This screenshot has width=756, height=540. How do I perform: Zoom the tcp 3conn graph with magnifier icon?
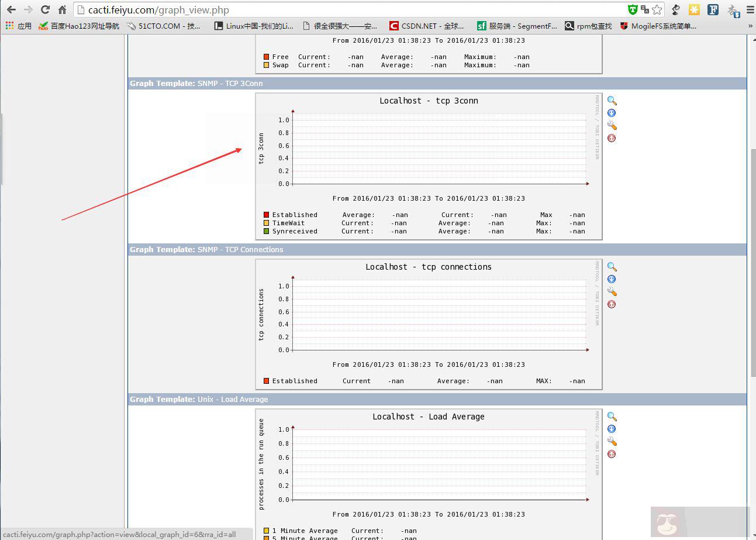(612, 101)
